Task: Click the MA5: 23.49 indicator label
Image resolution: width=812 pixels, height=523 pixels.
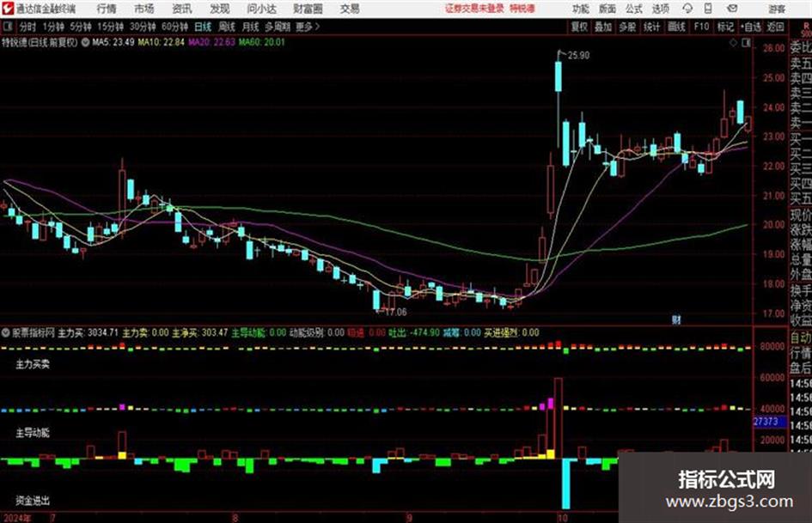Action: click(113, 42)
